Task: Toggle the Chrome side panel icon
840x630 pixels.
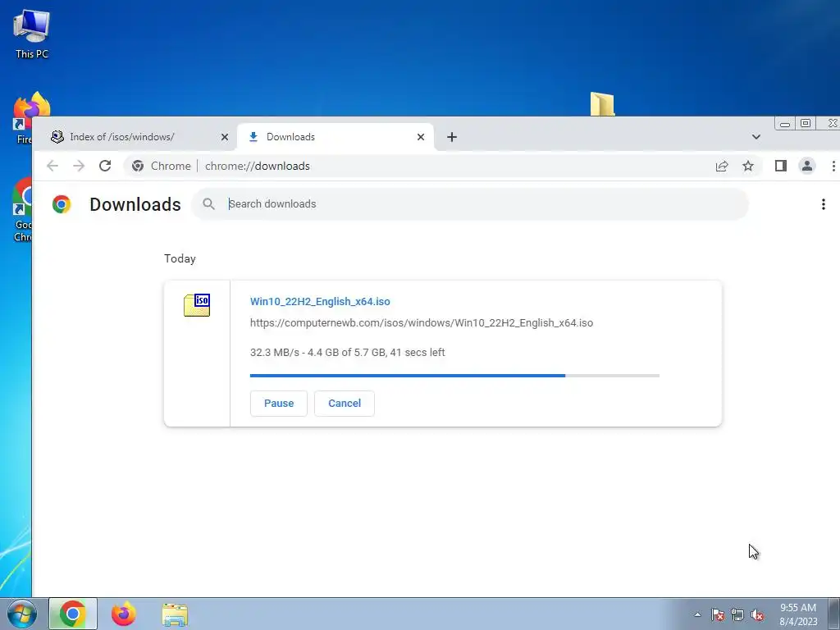Action: tap(781, 166)
